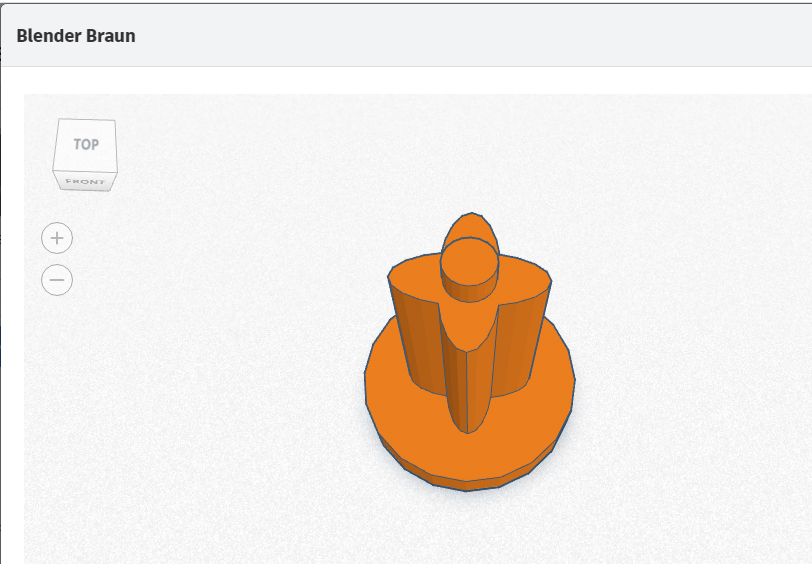The image size is (812, 564).
Task: Select the rear fin tip behind the knob
Action: [470, 225]
